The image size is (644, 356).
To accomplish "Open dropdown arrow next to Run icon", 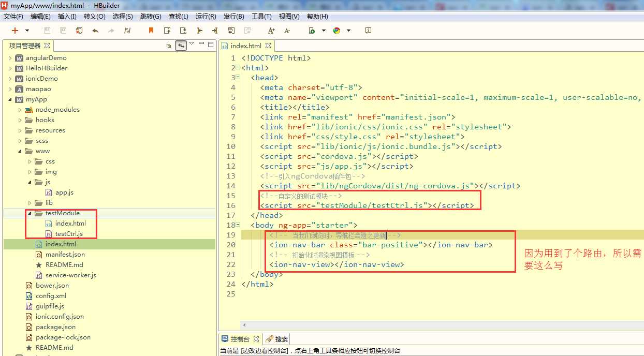I will [324, 31].
